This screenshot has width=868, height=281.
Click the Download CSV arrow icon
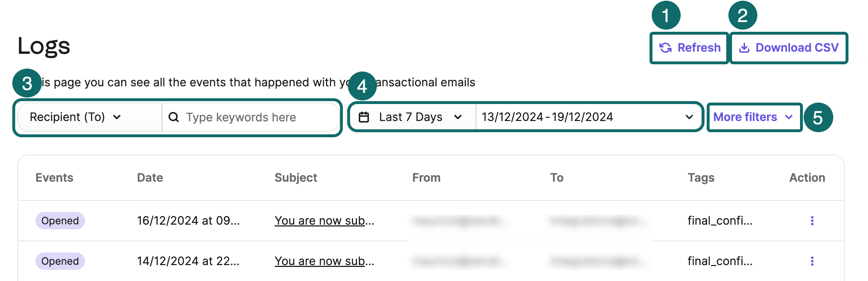(744, 48)
